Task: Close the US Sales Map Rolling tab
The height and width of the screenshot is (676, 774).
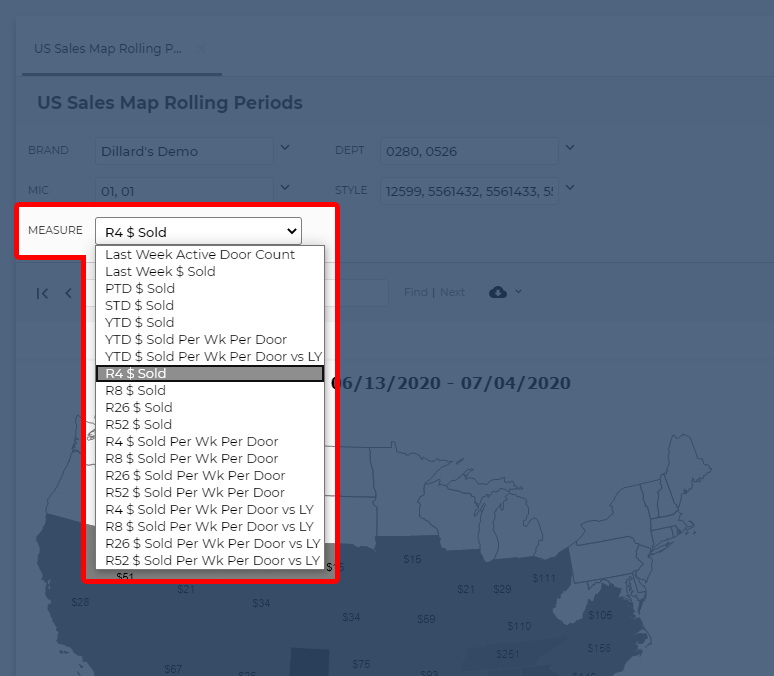Action: 200,48
